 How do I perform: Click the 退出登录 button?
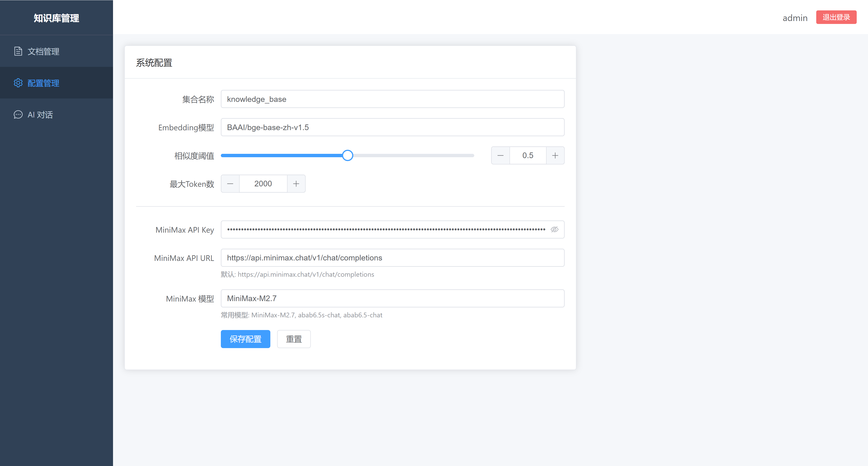[x=836, y=17]
